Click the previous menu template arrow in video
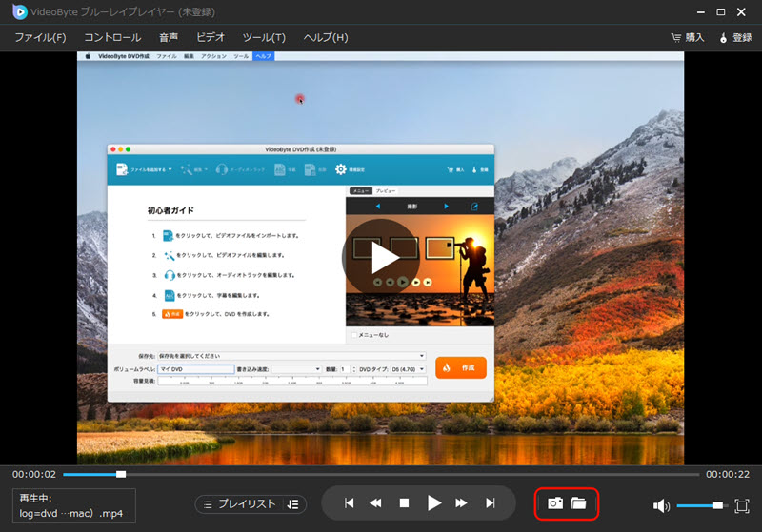This screenshot has height=532, width=762. [x=378, y=207]
